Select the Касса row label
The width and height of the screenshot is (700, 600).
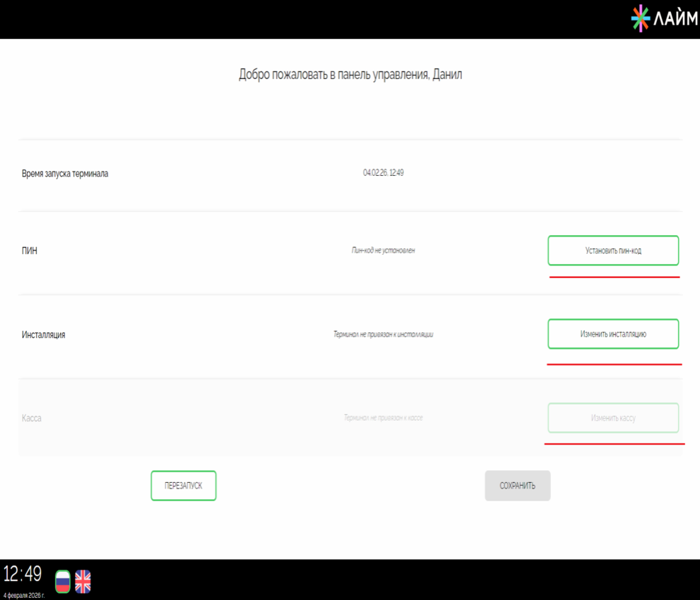[32, 418]
